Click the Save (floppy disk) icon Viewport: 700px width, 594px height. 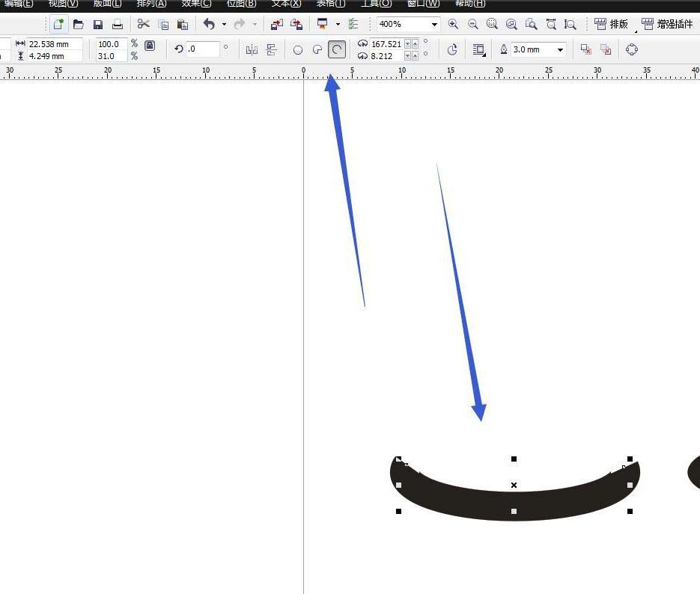(98, 25)
